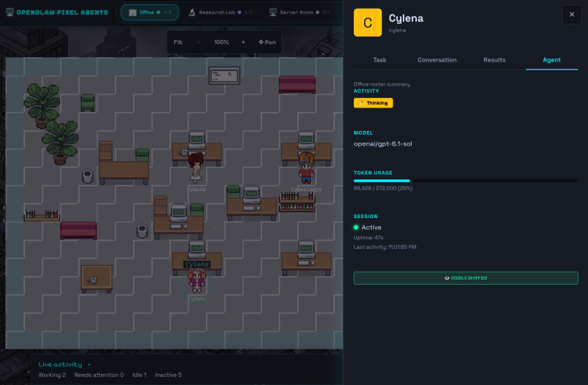Click the OpenClaw Pixel Agents title
The height and width of the screenshot is (385, 588).
(x=62, y=12)
